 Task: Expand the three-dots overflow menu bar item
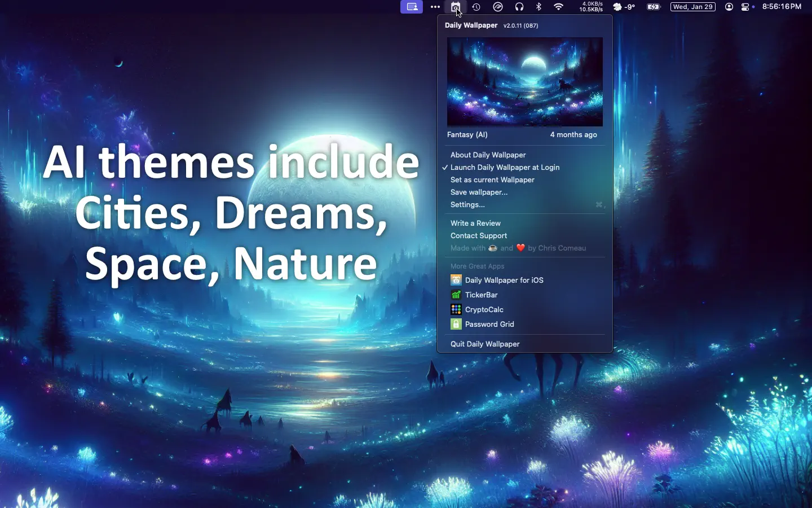point(435,7)
